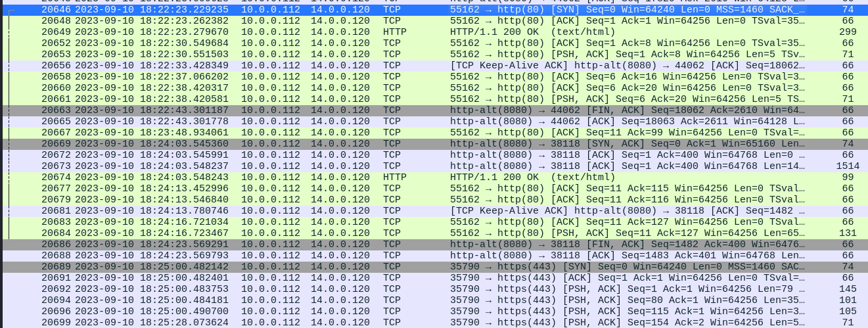Viewport: 868px width, 328px height.
Task: Select packet number 20646 SYN row
Action: [x=434, y=10]
